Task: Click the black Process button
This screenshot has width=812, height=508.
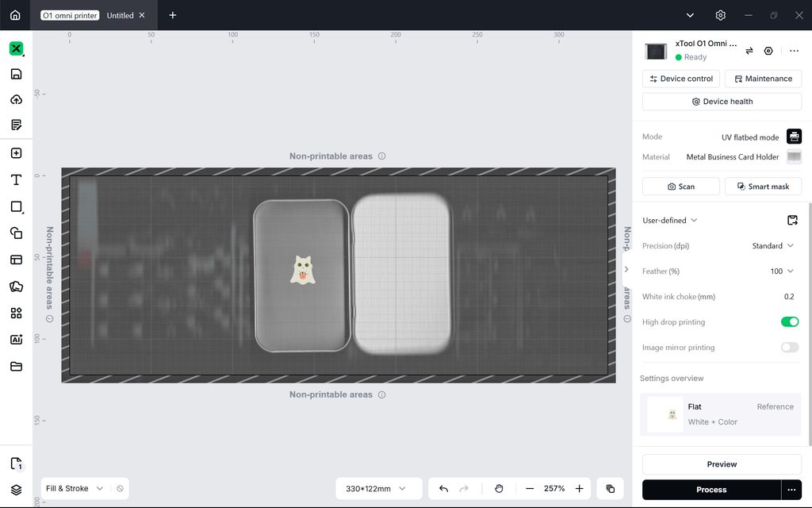Action: tap(711, 489)
